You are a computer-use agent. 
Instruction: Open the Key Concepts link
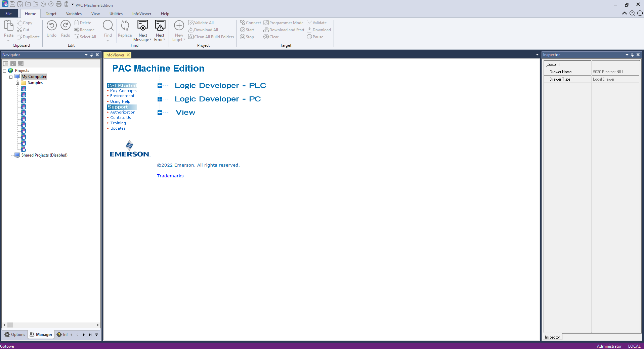pos(123,91)
